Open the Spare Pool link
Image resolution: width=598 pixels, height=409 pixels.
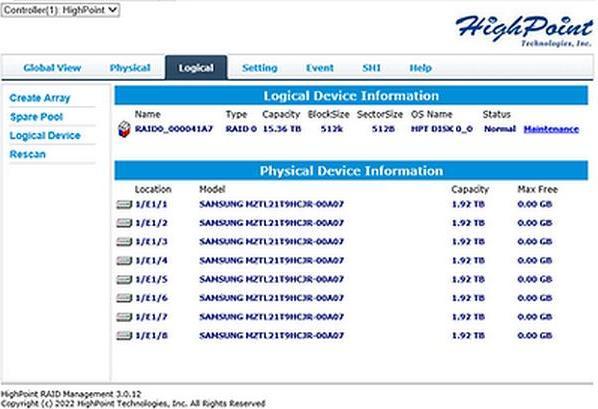(x=36, y=117)
